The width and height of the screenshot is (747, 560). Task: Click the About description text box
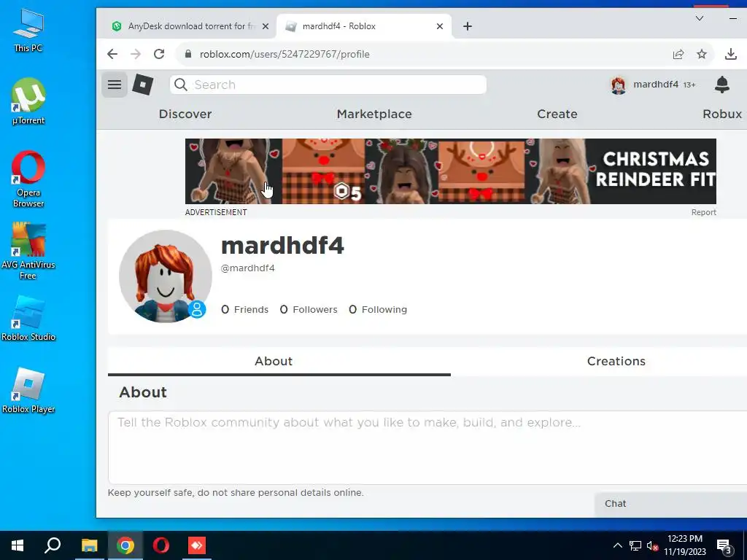[x=427, y=448]
